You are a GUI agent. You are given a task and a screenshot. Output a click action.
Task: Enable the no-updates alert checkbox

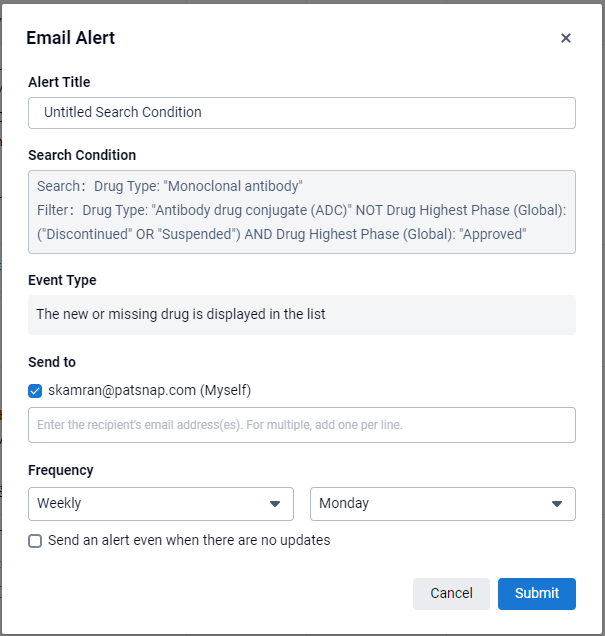pyautogui.click(x=35, y=541)
